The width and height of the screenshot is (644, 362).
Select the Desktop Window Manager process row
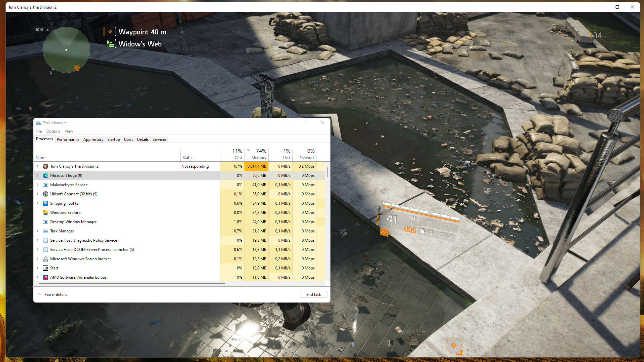[x=179, y=222]
